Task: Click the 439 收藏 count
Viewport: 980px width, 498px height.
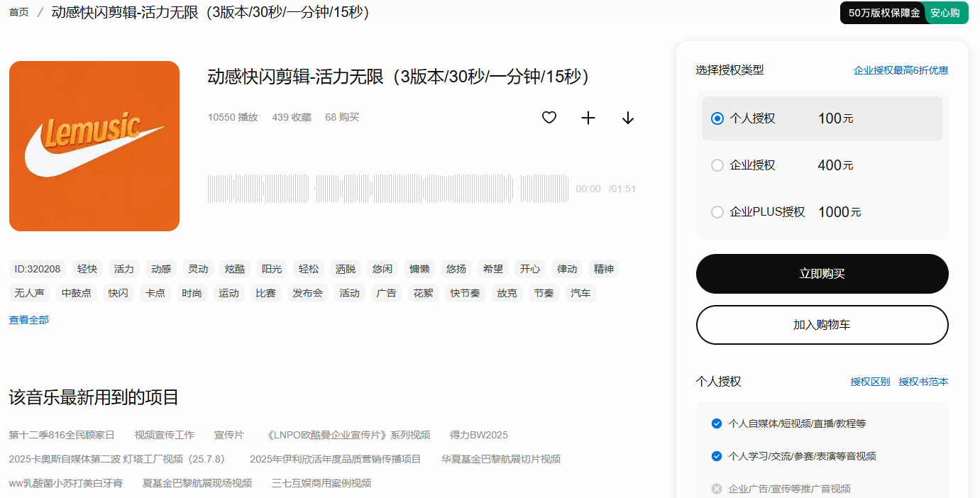Action: 292,117
